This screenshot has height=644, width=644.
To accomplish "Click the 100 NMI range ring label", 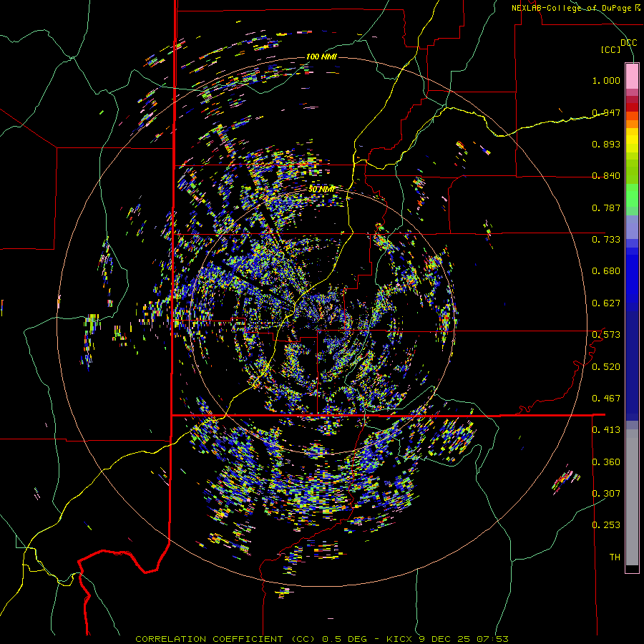I will tap(321, 57).
